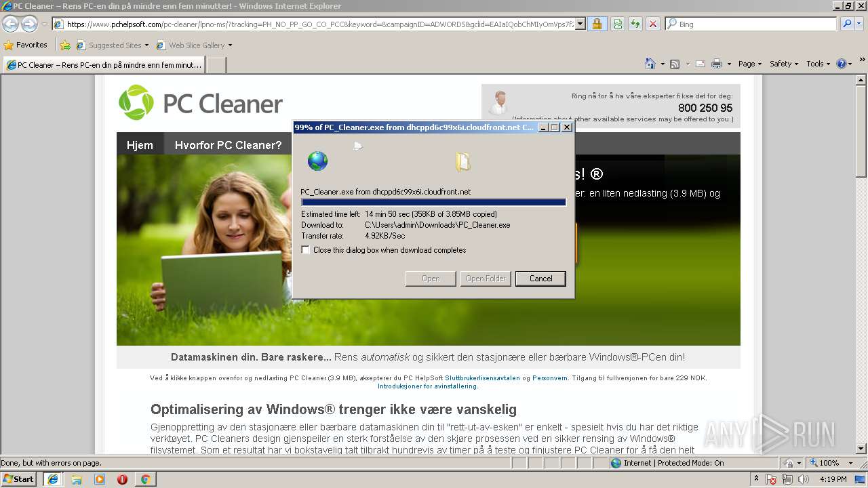Click the security lock icon in address bar

coord(597,24)
